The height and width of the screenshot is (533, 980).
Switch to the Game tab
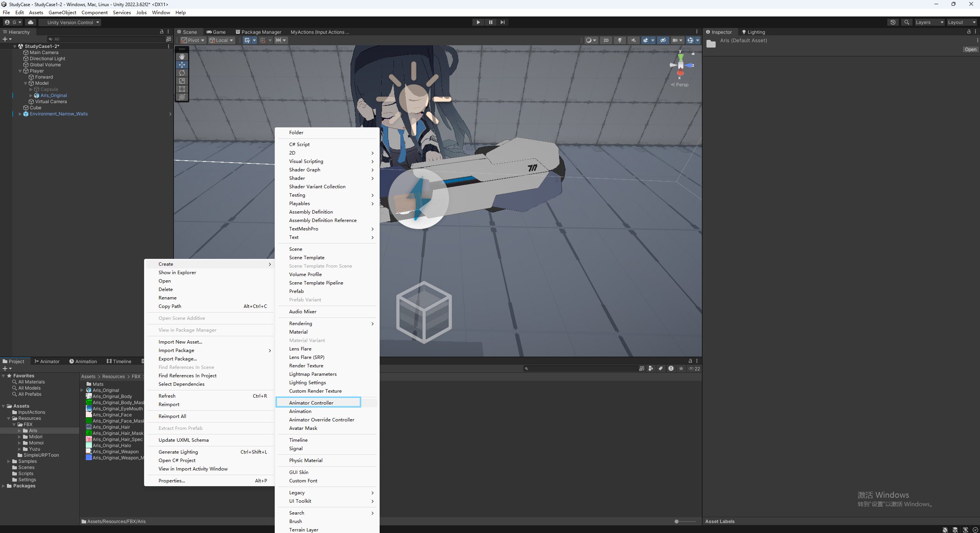[x=216, y=32]
